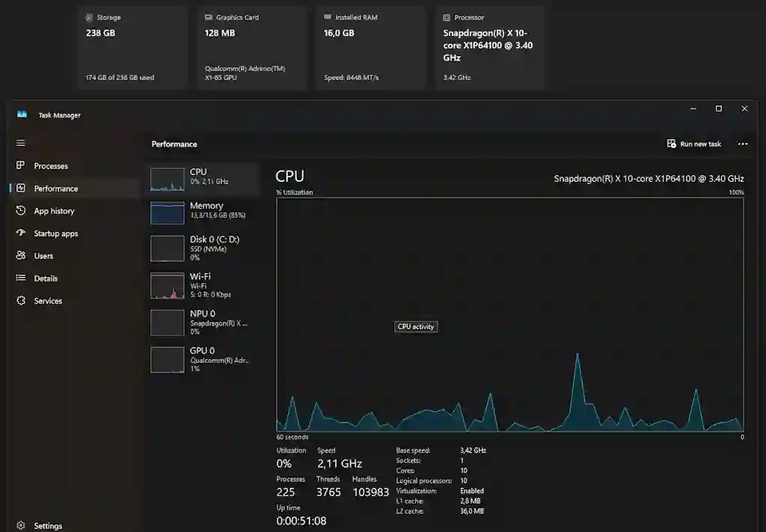Expand the navigation pane hamburger menu

pyautogui.click(x=20, y=143)
